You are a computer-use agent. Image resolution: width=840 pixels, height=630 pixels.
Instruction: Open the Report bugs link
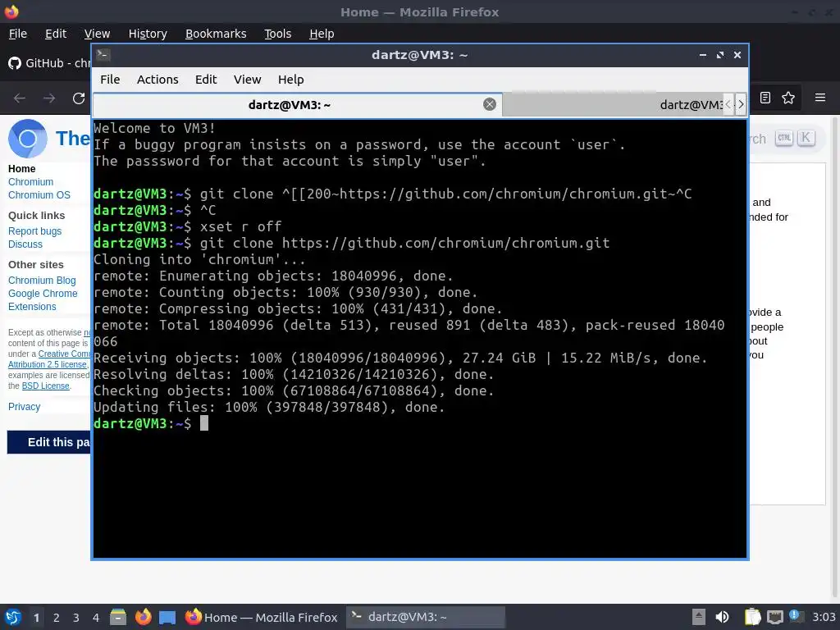pyautogui.click(x=34, y=231)
